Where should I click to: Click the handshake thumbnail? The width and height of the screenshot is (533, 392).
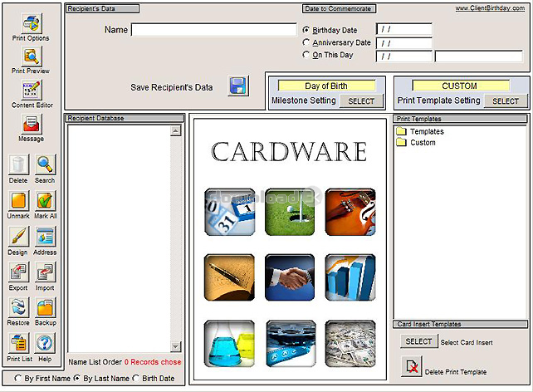[x=290, y=277]
